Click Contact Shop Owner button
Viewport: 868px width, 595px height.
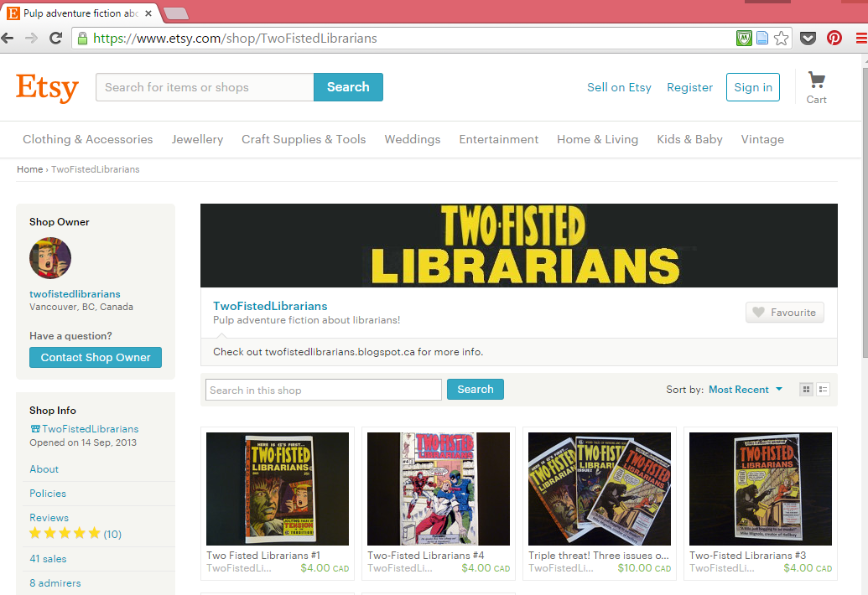(x=96, y=357)
